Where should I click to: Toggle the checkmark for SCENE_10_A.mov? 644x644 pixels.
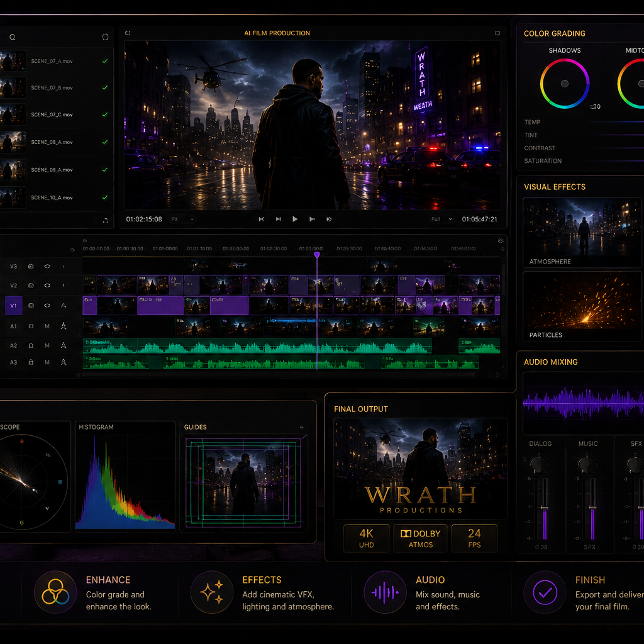point(105,197)
